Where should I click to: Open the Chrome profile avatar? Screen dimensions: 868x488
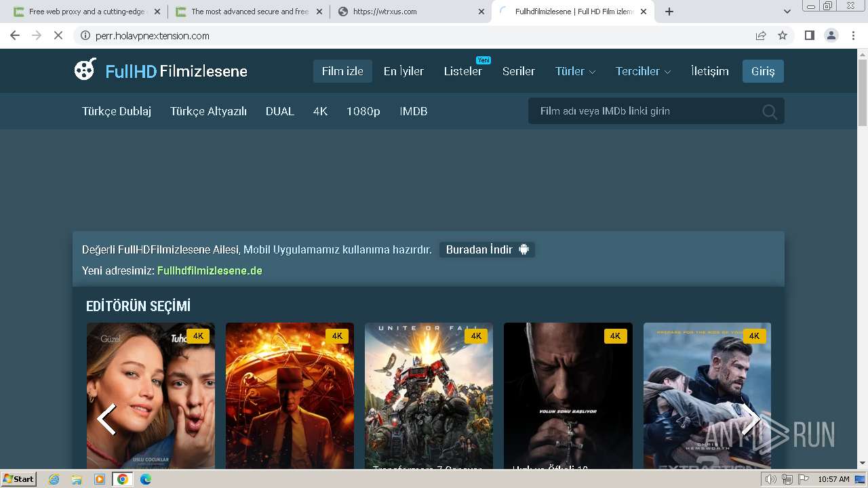[831, 35]
